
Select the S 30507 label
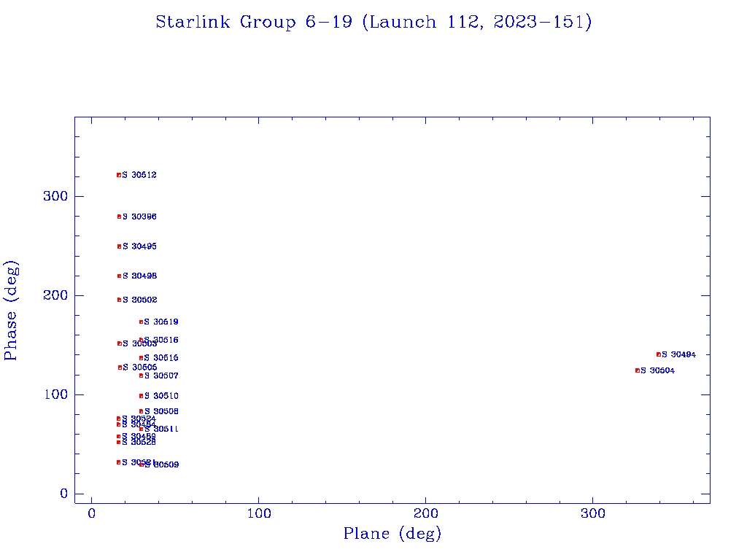pyautogui.click(x=161, y=376)
